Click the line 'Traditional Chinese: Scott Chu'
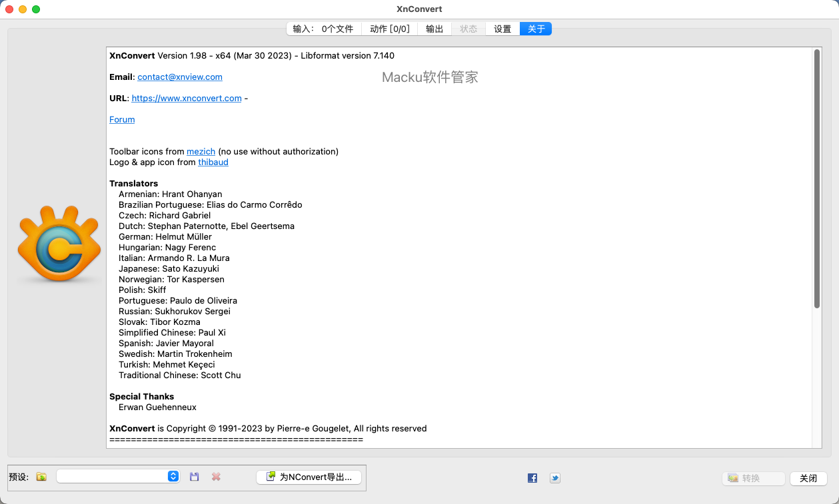The image size is (839, 504). pos(180,375)
